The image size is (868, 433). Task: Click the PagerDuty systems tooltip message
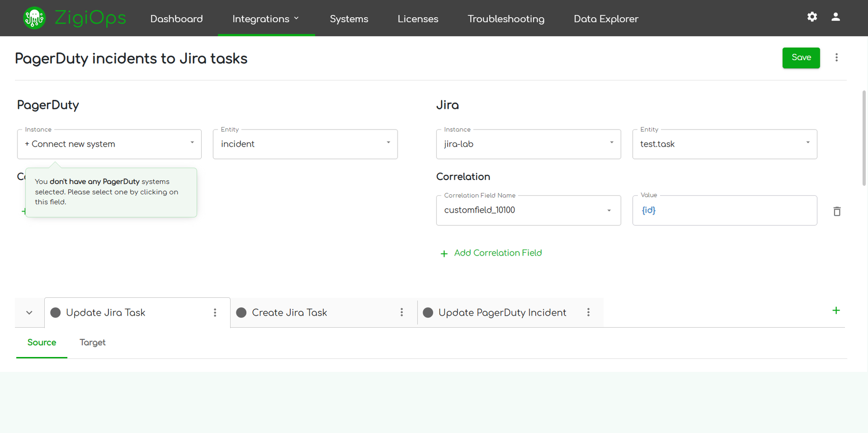(111, 192)
